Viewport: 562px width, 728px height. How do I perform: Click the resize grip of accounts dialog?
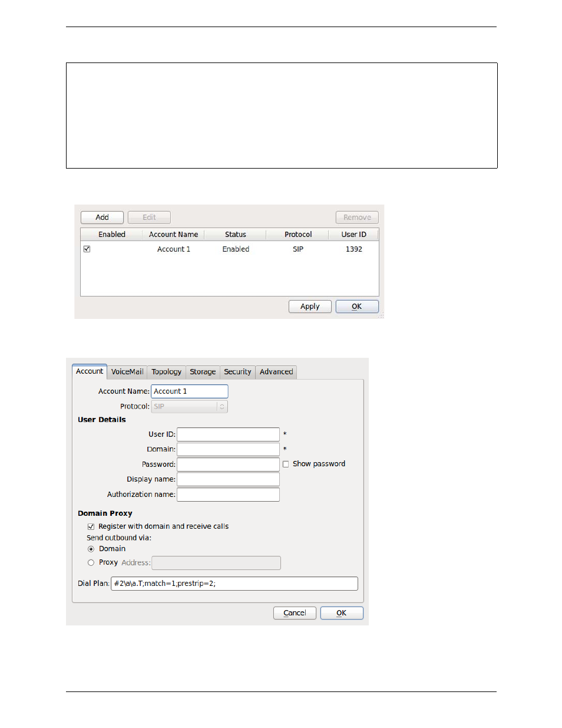(x=381, y=315)
